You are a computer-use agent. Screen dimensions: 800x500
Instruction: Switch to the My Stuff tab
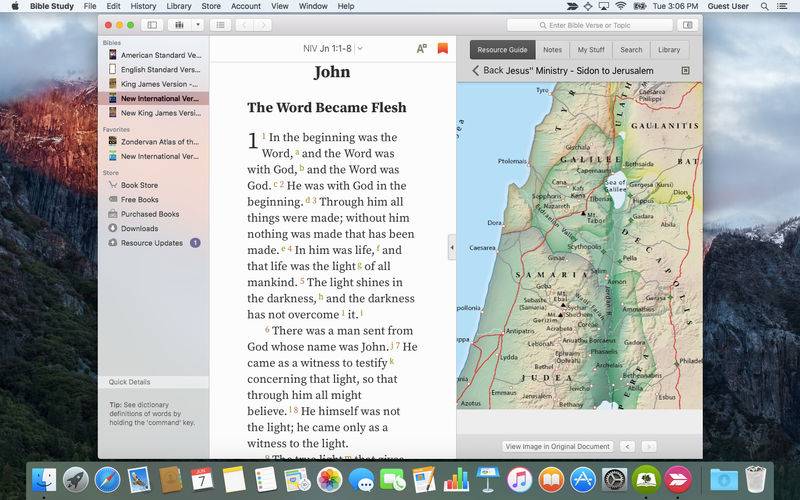point(591,50)
